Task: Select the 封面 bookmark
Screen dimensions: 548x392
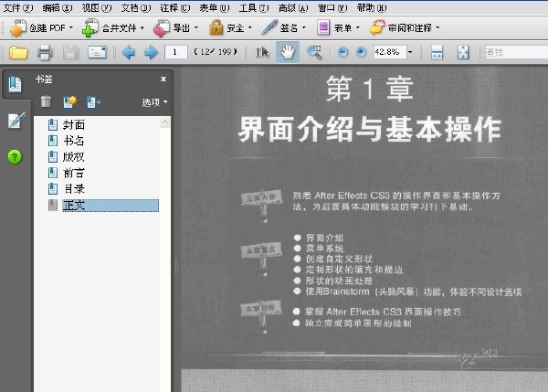Action: click(x=74, y=125)
